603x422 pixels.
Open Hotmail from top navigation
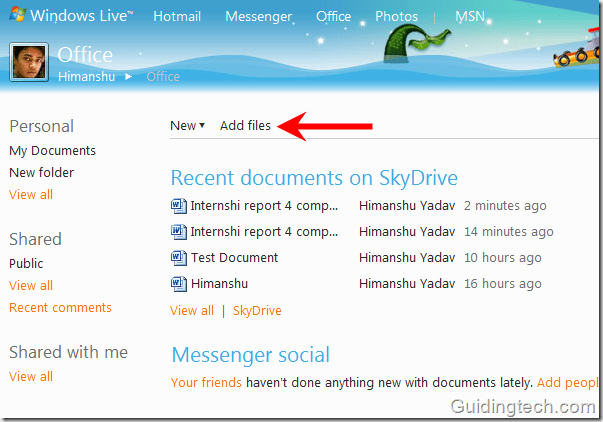[177, 16]
